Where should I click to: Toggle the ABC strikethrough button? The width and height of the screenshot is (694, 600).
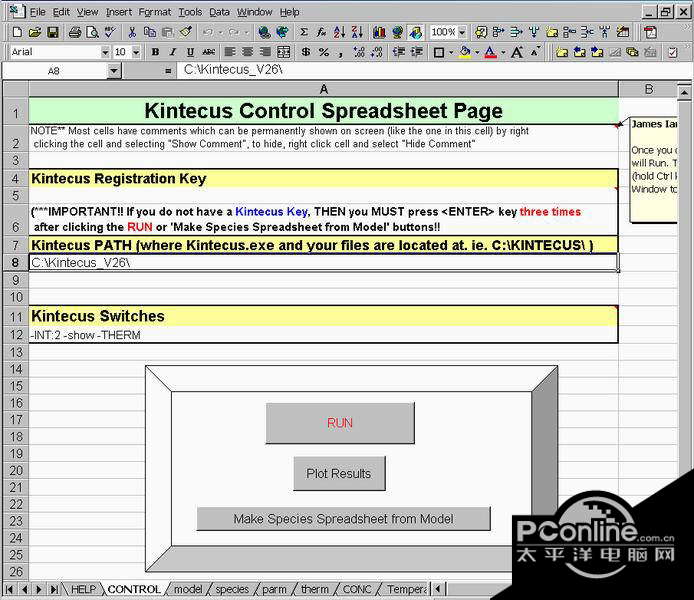click(208, 52)
